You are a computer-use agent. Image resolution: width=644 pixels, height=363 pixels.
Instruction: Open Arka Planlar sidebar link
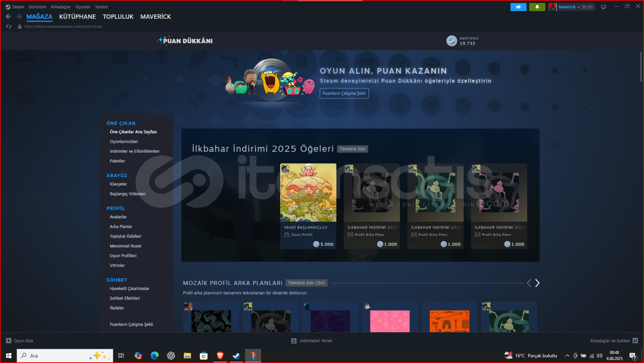[121, 227]
